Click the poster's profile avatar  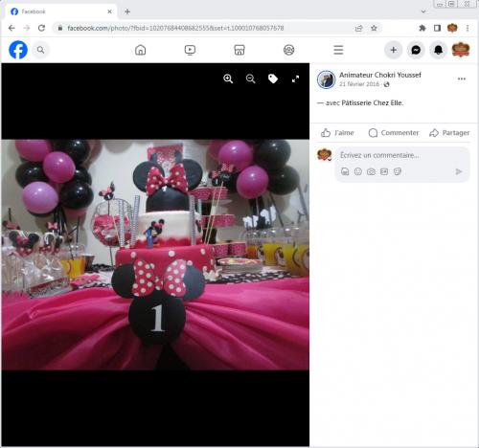[x=327, y=79]
